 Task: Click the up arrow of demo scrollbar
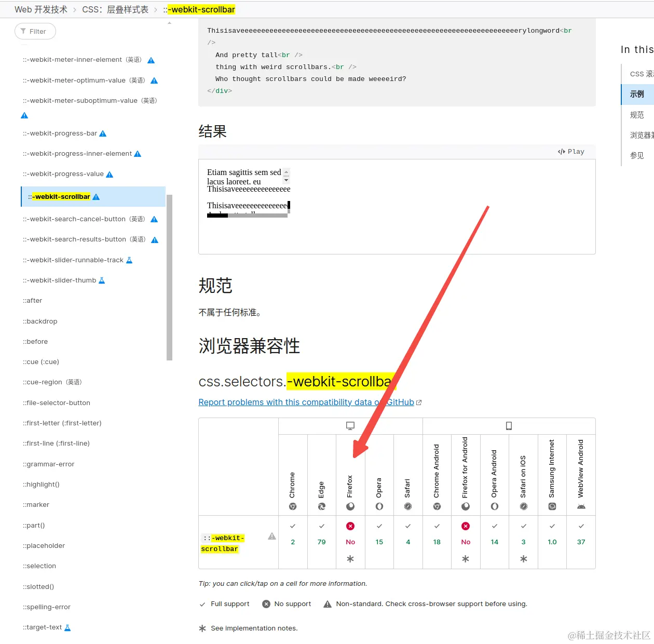click(287, 172)
